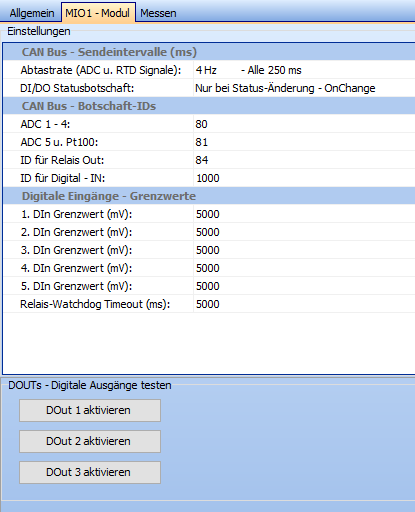The image size is (415, 512).
Task: Collapse Digitale Eingänge - Grenzwerte category header
Action: (x=209, y=196)
